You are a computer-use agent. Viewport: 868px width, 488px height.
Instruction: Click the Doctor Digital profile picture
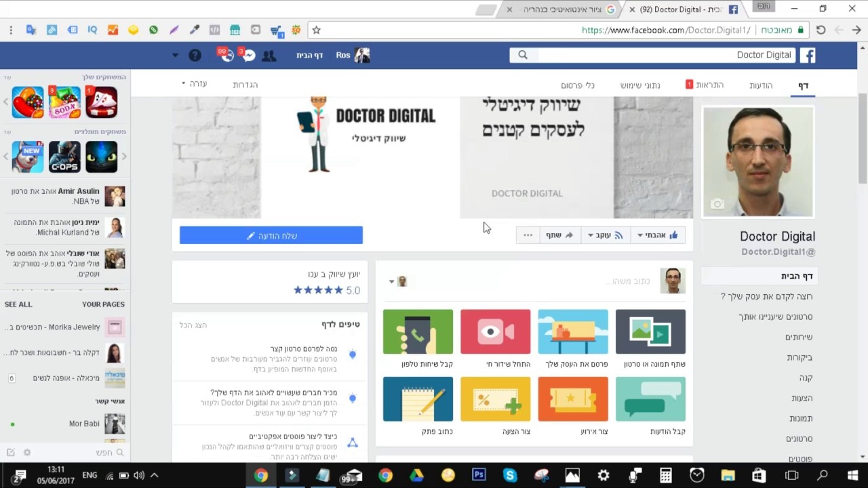[x=757, y=162]
